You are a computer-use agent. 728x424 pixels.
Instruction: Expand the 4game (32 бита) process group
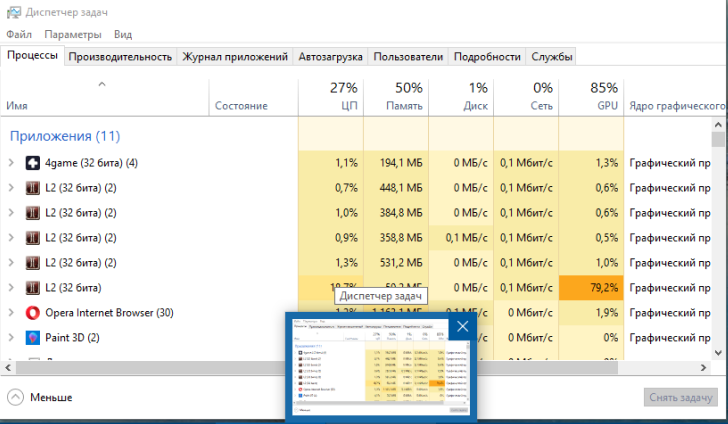[x=11, y=163]
